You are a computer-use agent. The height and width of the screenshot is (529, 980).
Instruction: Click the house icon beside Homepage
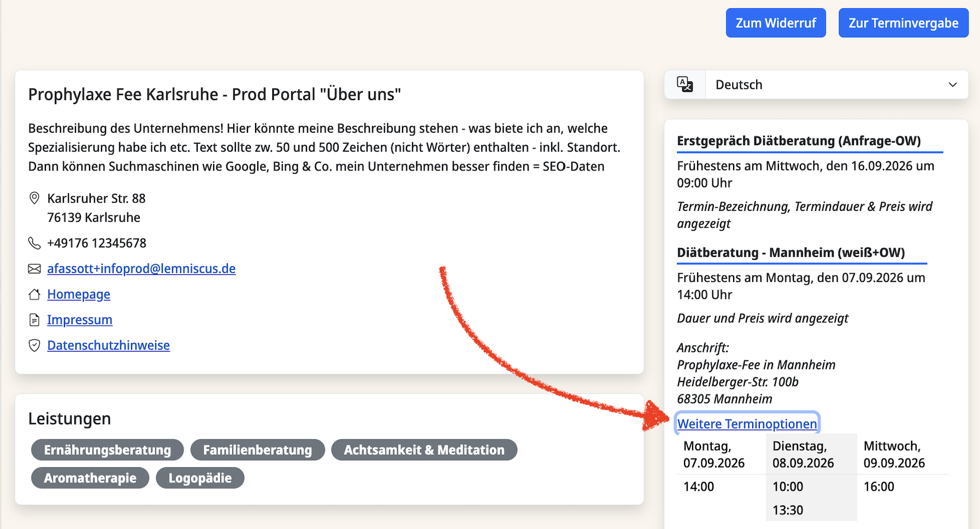point(34,295)
